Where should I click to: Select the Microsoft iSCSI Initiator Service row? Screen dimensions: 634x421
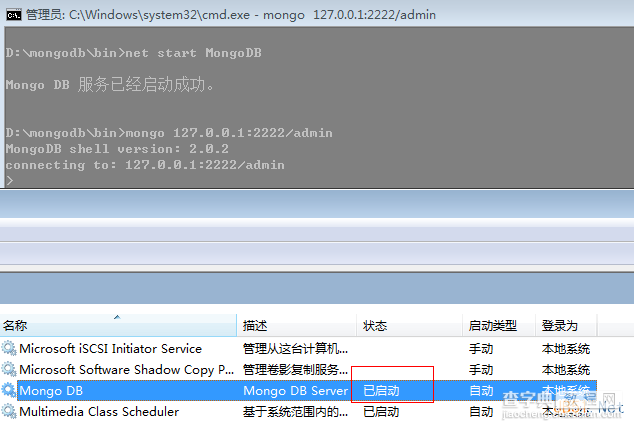pyautogui.click(x=298, y=349)
